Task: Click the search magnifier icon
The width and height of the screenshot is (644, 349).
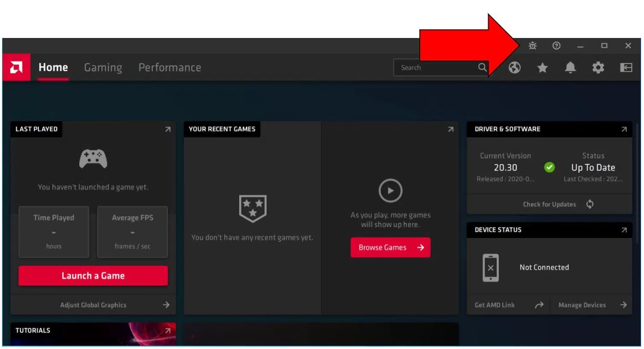Action: [x=482, y=67]
